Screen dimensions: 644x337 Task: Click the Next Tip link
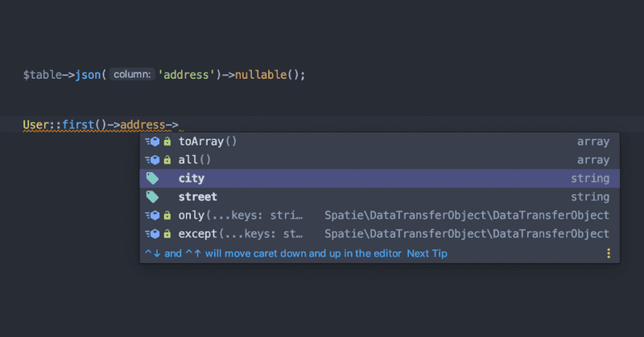click(x=427, y=253)
